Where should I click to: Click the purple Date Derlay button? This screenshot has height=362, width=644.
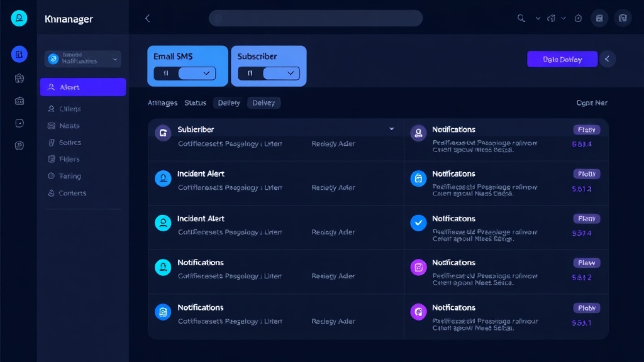[562, 59]
